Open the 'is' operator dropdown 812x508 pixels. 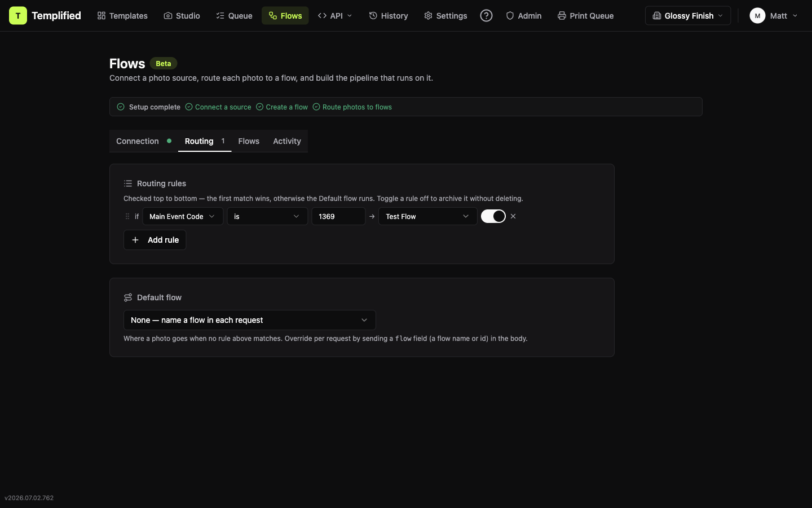(x=267, y=216)
